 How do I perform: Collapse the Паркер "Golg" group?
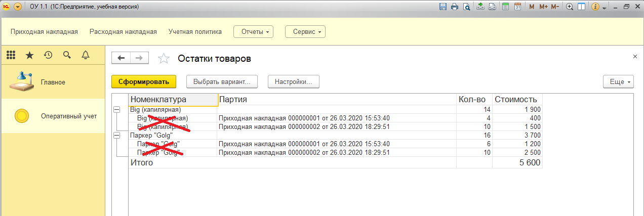pos(117,135)
